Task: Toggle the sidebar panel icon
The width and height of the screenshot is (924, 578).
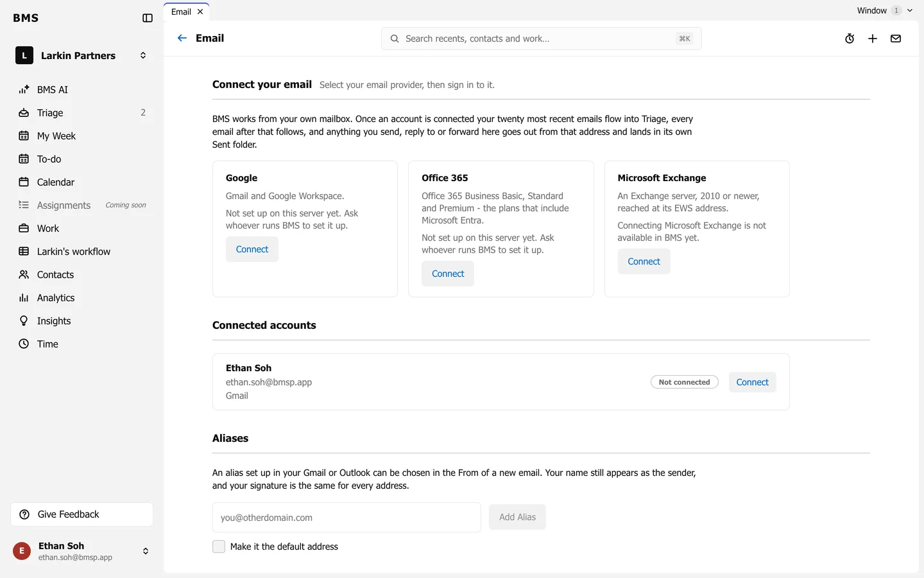Action: point(148,18)
